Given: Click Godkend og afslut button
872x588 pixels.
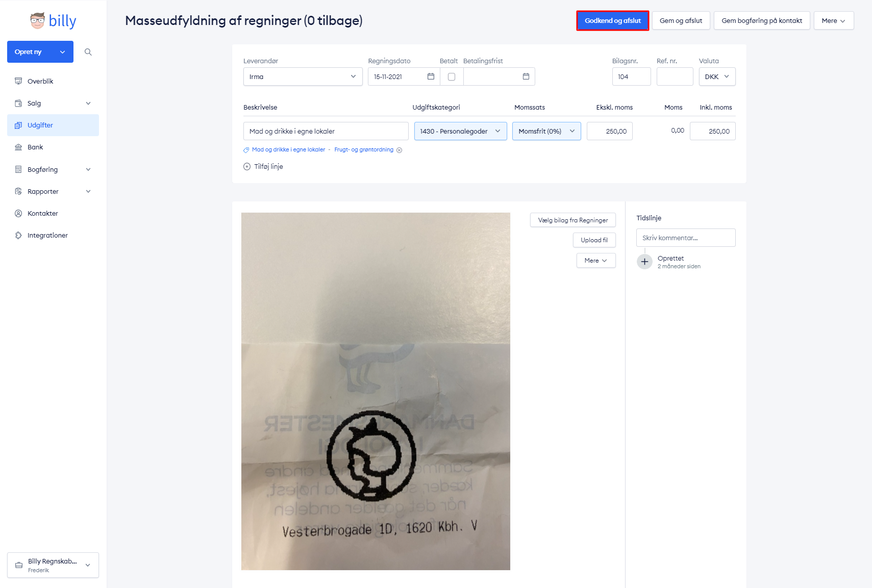Looking at the screenshot, I should (x=612, y=21).
